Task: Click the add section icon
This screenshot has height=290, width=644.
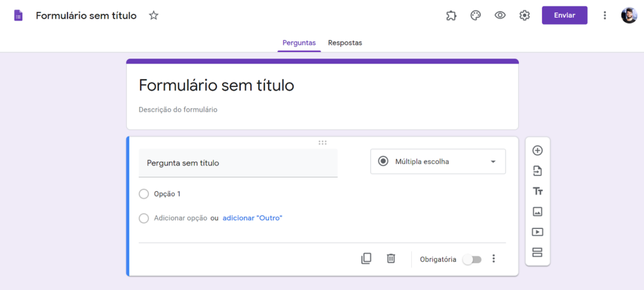Action: coord(537,252)
